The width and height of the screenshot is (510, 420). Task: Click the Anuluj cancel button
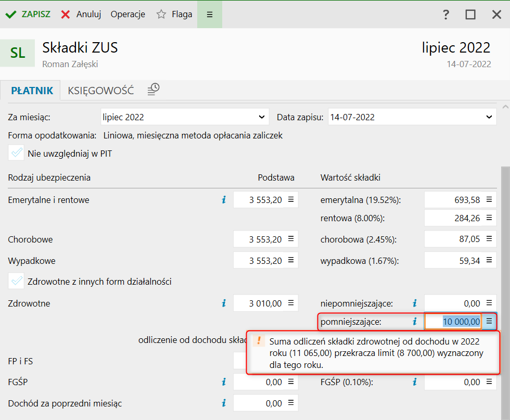[x=81, y=14]
